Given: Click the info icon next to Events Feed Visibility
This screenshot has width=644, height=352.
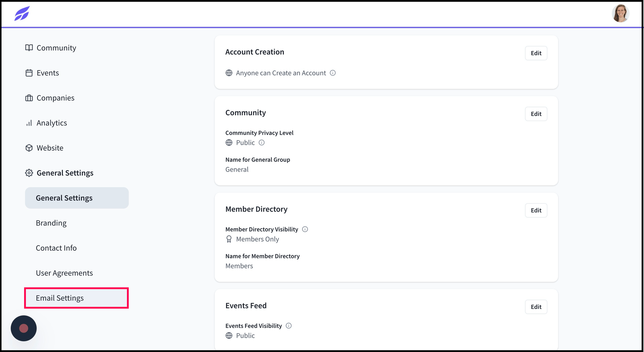Looking at the screenshot, I should coord(289,325).
